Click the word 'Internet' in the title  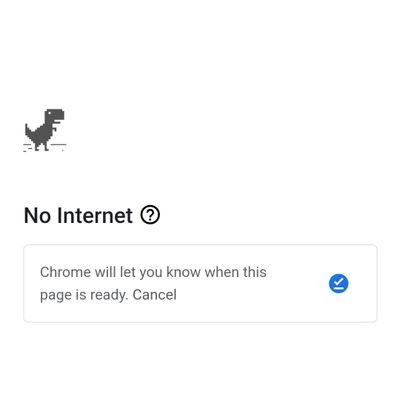pos(95,215)
